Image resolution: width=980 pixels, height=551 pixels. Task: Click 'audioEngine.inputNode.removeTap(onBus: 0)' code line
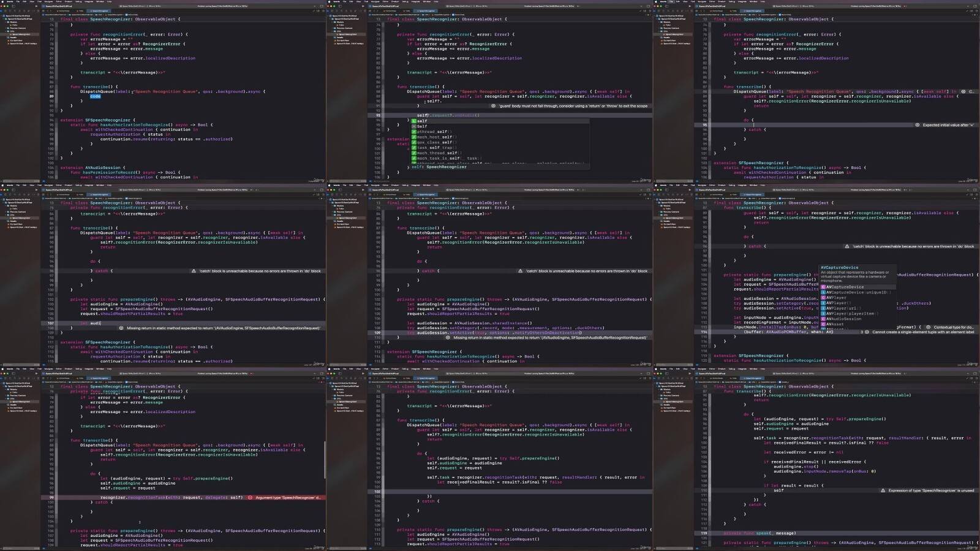pos(824,471)
